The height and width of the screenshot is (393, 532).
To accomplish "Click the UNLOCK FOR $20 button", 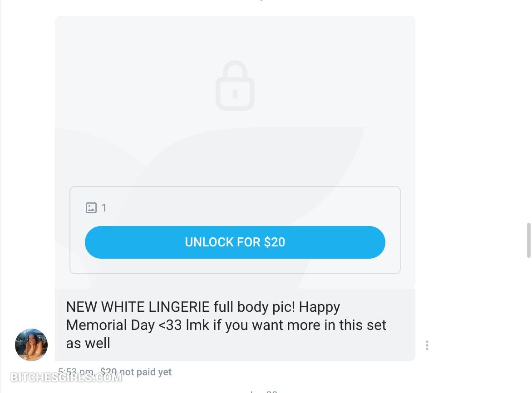I will point(235,242).
